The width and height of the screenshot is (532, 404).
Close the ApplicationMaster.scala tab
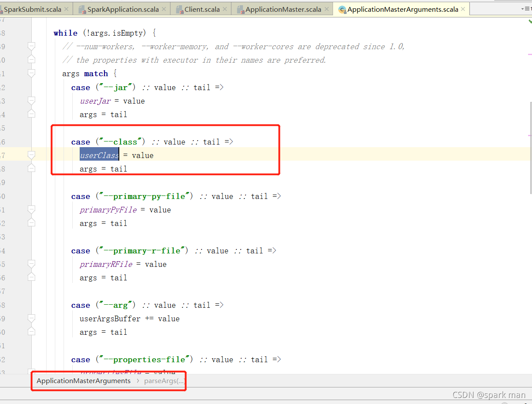pyautogui.click(x=326, y=9)
